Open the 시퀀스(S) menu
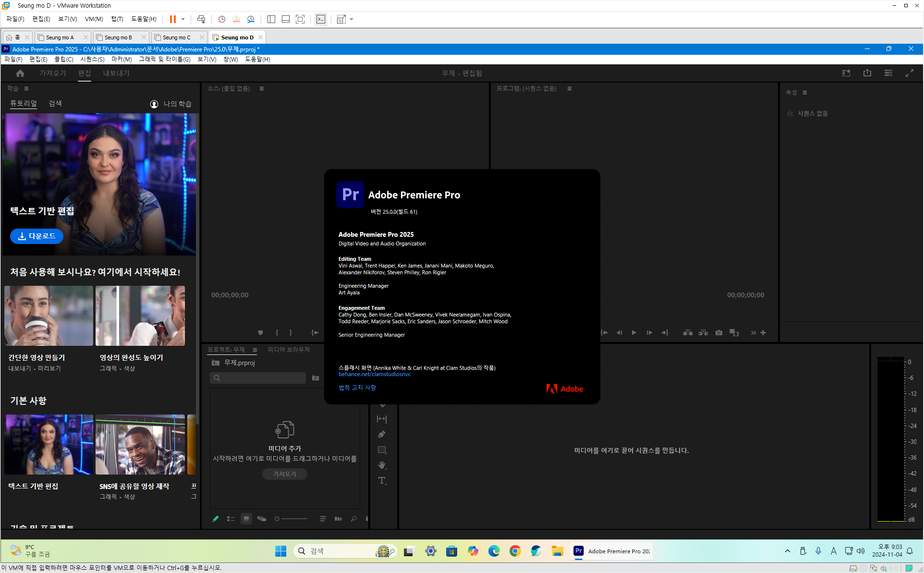This screenshot has height=573, width=924. tap(92, 59)
